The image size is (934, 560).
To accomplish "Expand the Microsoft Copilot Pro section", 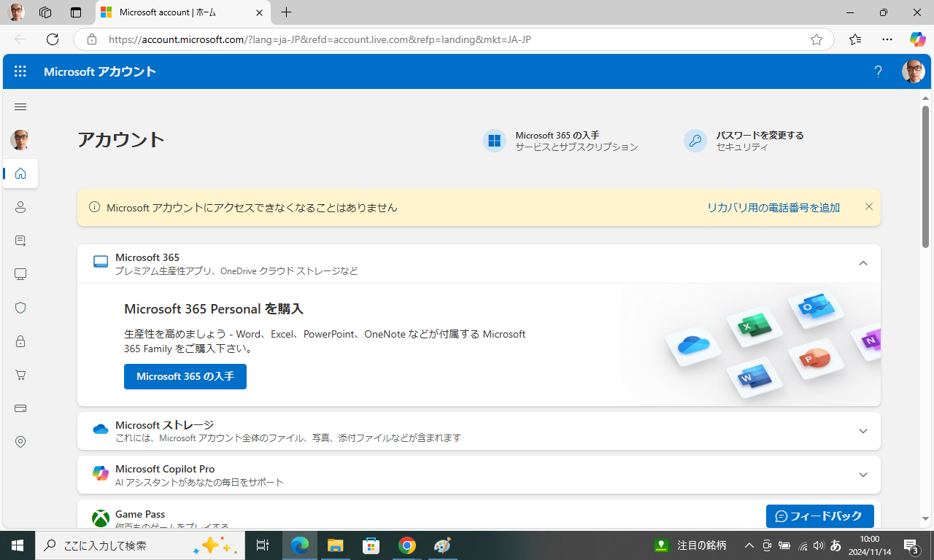I will point(862,475).
